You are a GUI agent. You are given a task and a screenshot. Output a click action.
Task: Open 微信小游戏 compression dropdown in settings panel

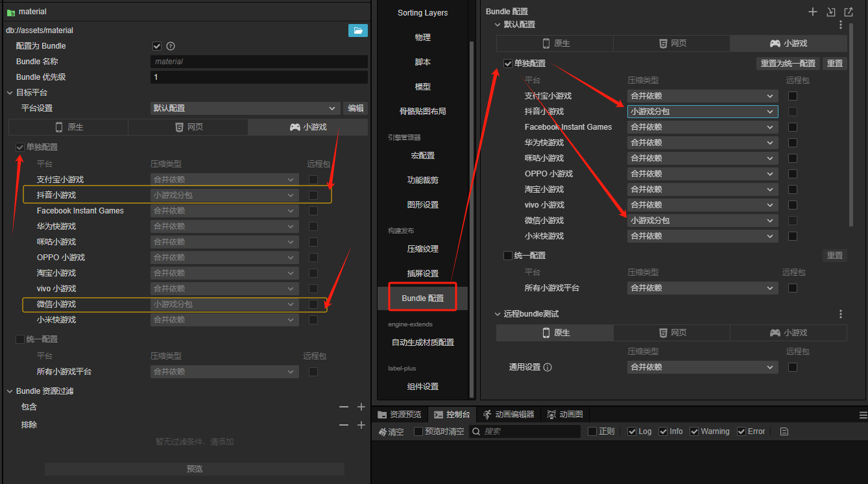pyautogui.click(x=703, y=221)
